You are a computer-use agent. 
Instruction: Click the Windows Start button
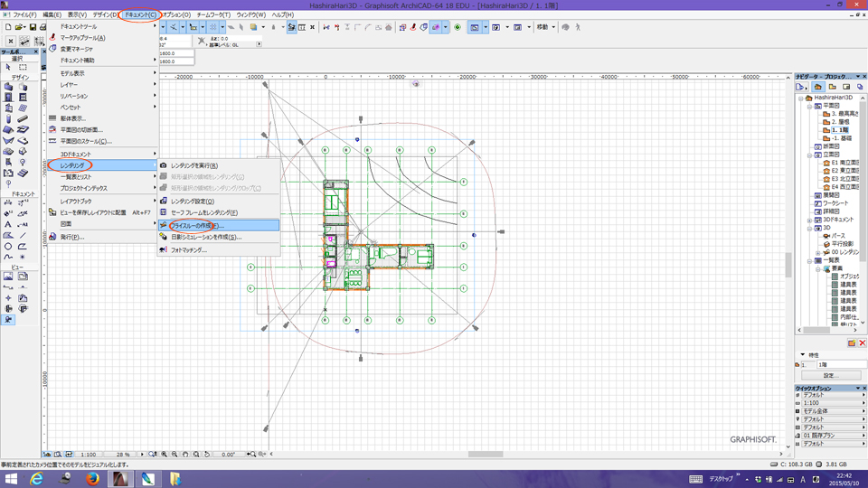pos(11,479)
